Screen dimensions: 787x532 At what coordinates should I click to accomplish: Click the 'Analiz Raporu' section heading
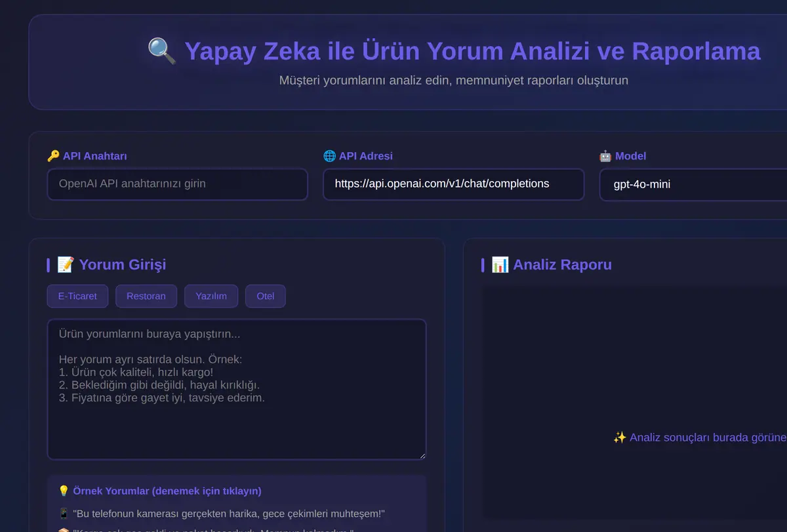562,264
